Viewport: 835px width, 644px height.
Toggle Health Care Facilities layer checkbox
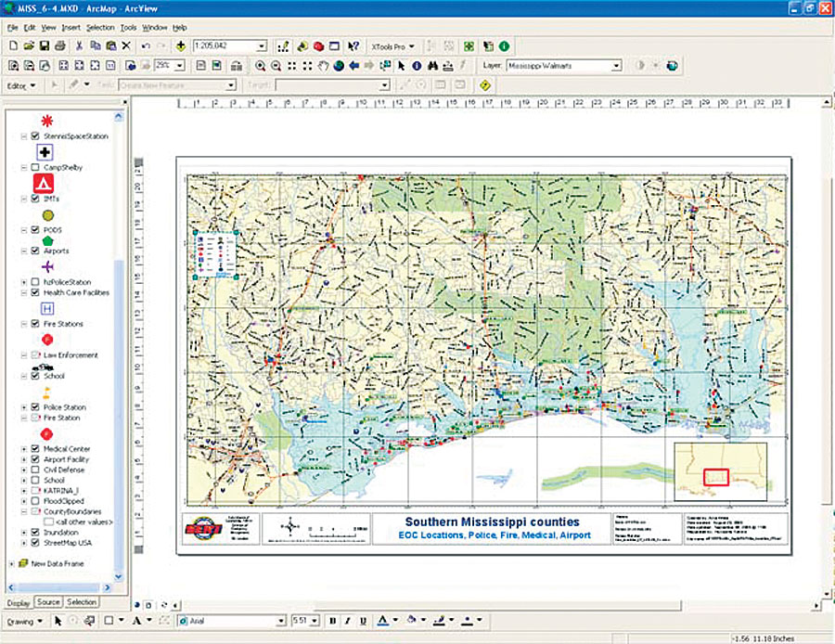tap(35, 292)
